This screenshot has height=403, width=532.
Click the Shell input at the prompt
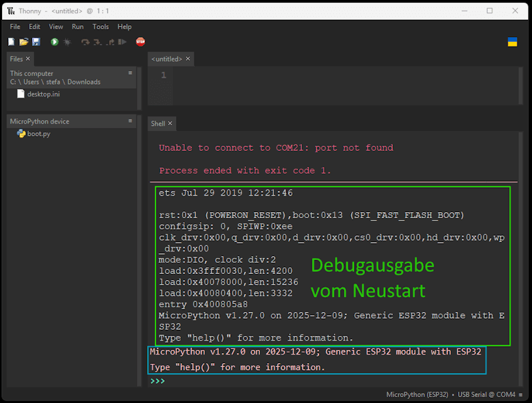[x=186, y=382]
